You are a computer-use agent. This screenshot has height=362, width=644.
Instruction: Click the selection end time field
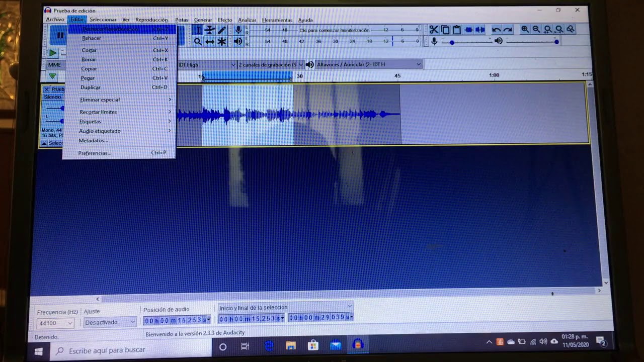(x=320, y=317)
